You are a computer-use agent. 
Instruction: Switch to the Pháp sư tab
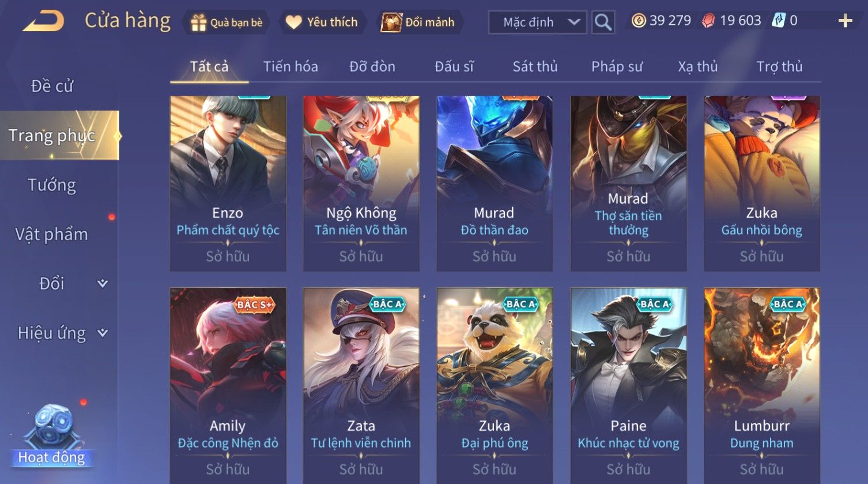click(617, 66)
